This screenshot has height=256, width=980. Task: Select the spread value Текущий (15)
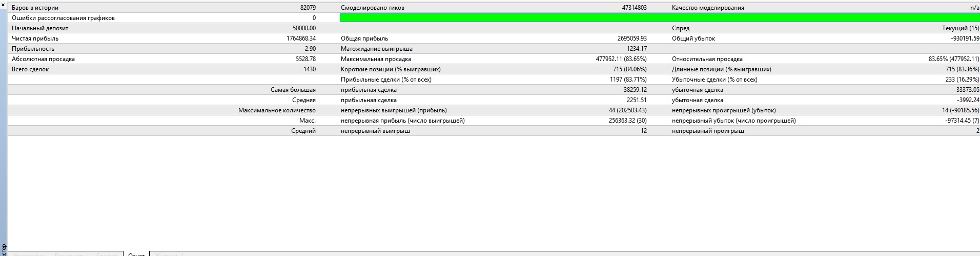tap(961, 28)
